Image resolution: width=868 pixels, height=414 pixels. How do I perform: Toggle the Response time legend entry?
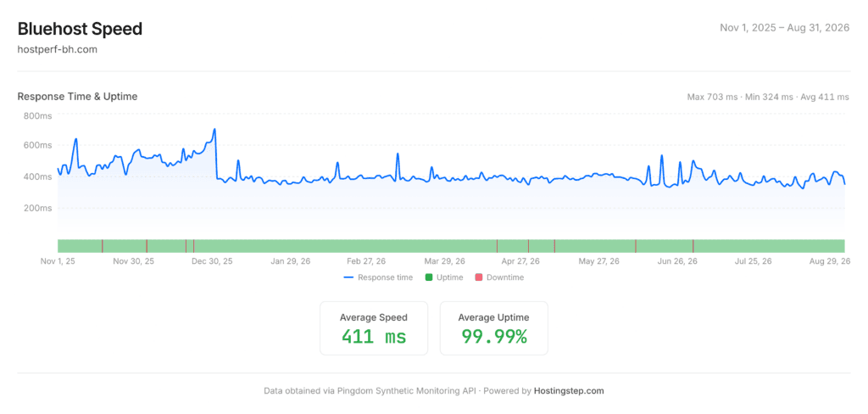click(378, 277)
